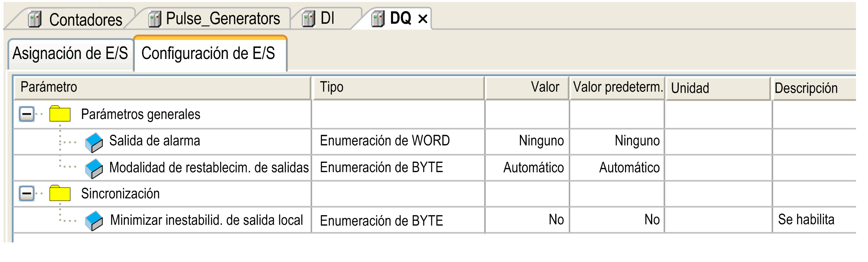
Task: Select the Salida de alarma parameter icon
Action: pos(94,142)
